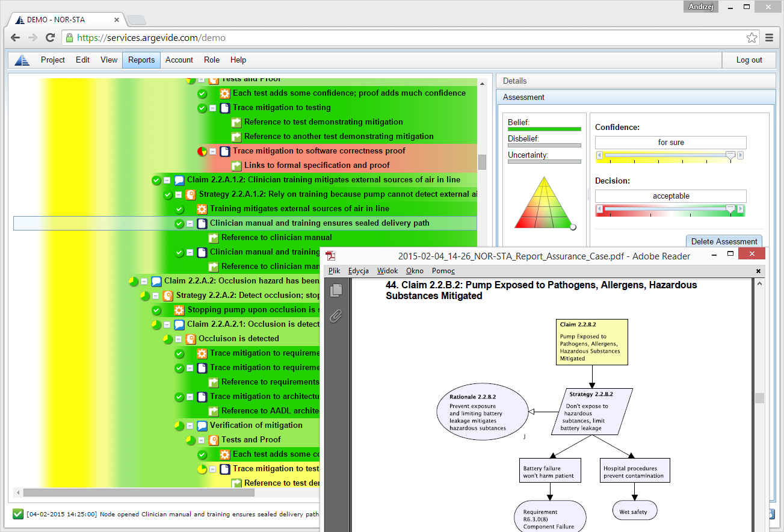The width and height of the screenshot is (784, 532).
Task: Collapse Claim 2.2.A.1.2 node
Action: coord(167,180)
